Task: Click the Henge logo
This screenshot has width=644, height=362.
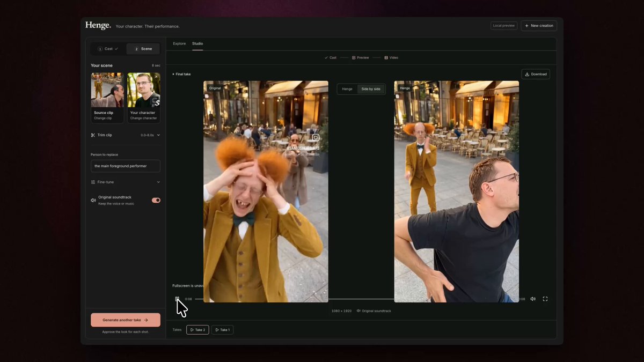Action: coord(98,25)
